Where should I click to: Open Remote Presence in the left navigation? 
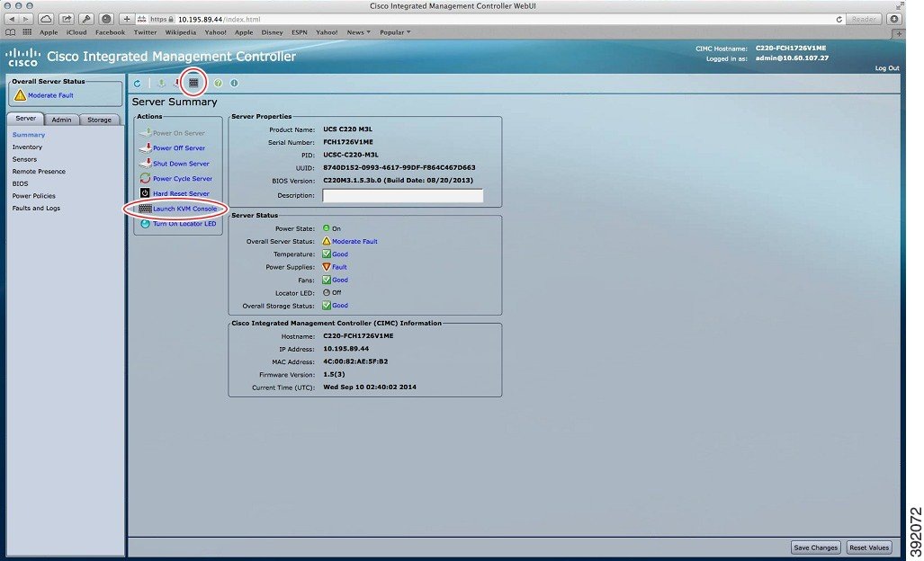[39, 172]
